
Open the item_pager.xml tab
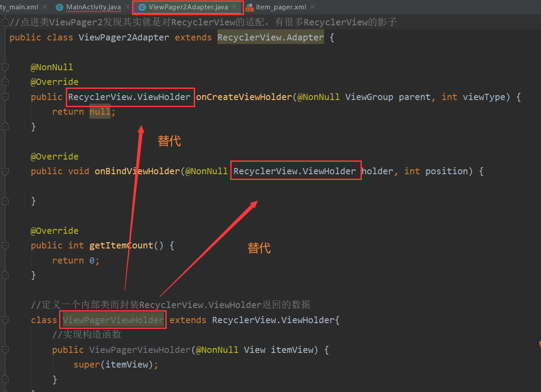pyautogui.click(x=281, y=7)
